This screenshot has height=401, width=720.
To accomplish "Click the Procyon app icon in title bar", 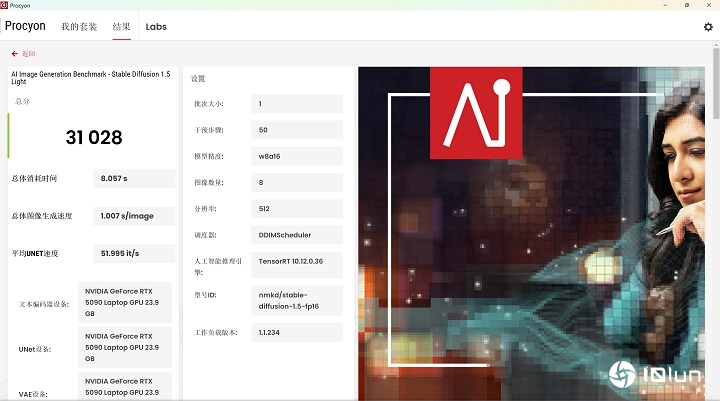I will [5, 5].
